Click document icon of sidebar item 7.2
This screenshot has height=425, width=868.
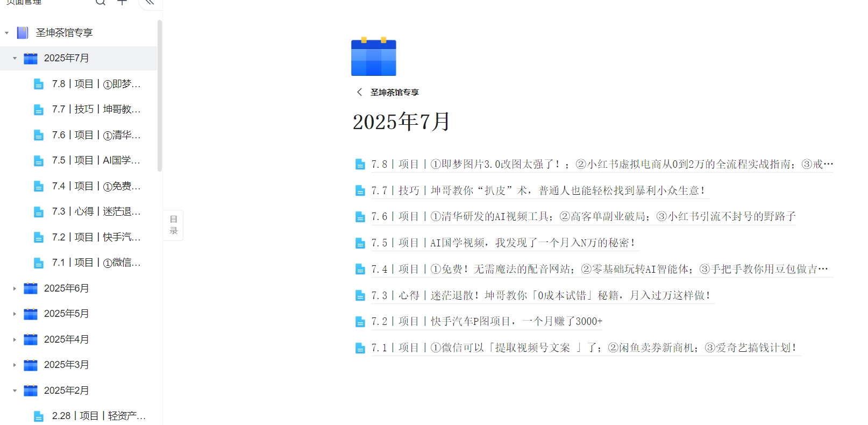[39, 237]
